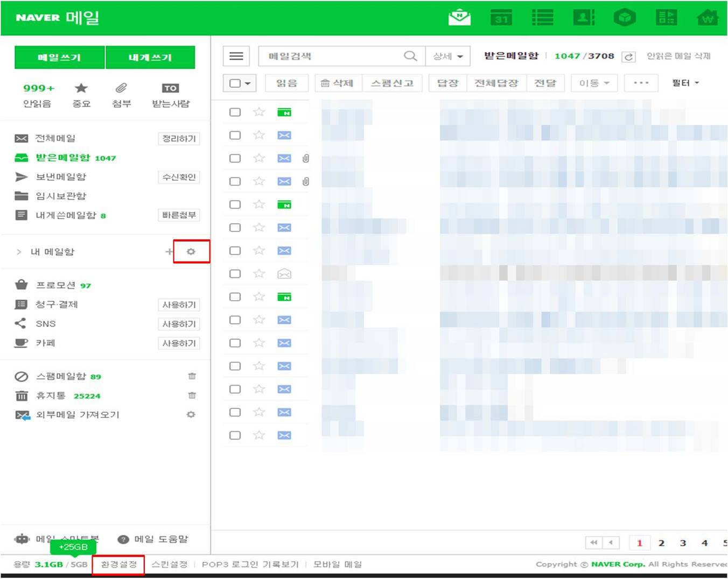Open POP3 로그인 기록보기 link

250,564
